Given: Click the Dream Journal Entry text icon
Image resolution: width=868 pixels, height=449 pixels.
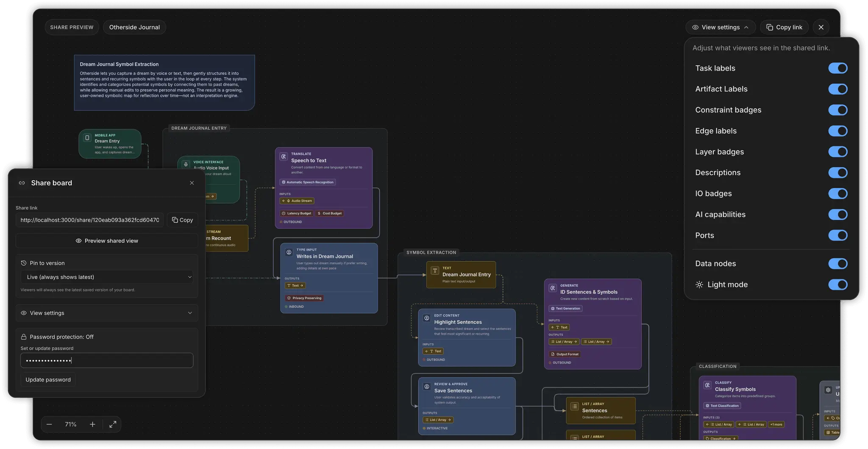Looking at the screenshot, I should pyautogui.click(x=435, y=270).
